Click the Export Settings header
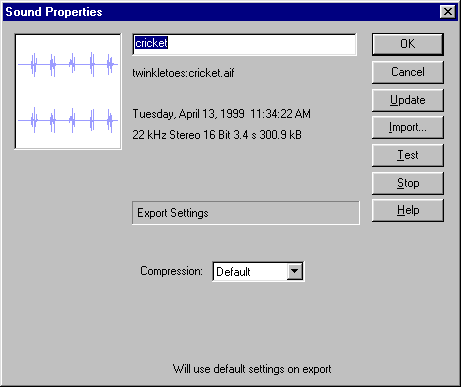This screenshot has height=387, width=461. click(x=246, y=213)
